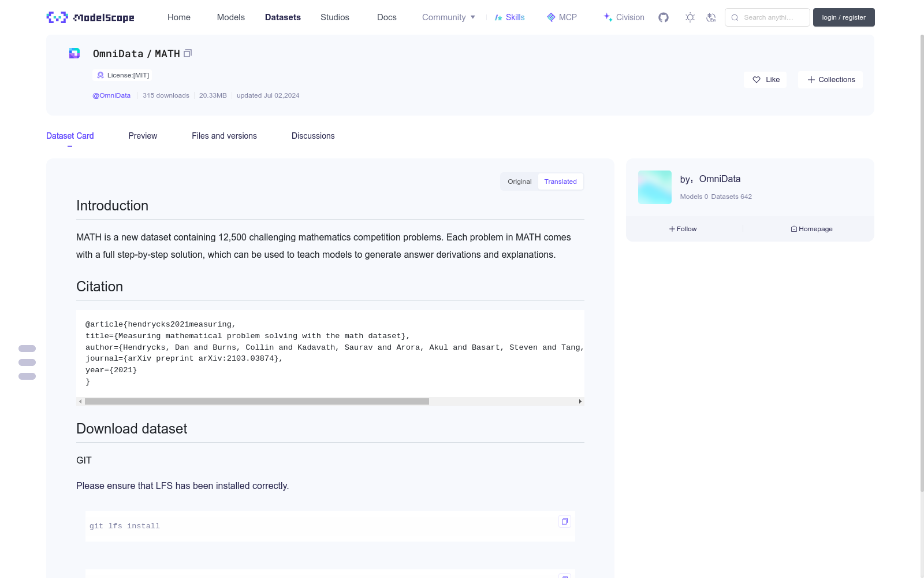Show the Translated version
Image resolution: width=924 pixels, height=578 pixels.
point(560,181)
